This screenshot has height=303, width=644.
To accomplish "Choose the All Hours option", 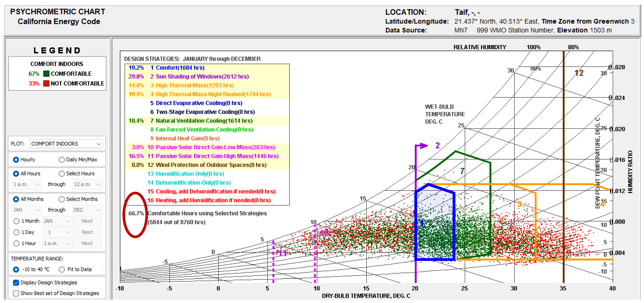I will pos(16,173).
